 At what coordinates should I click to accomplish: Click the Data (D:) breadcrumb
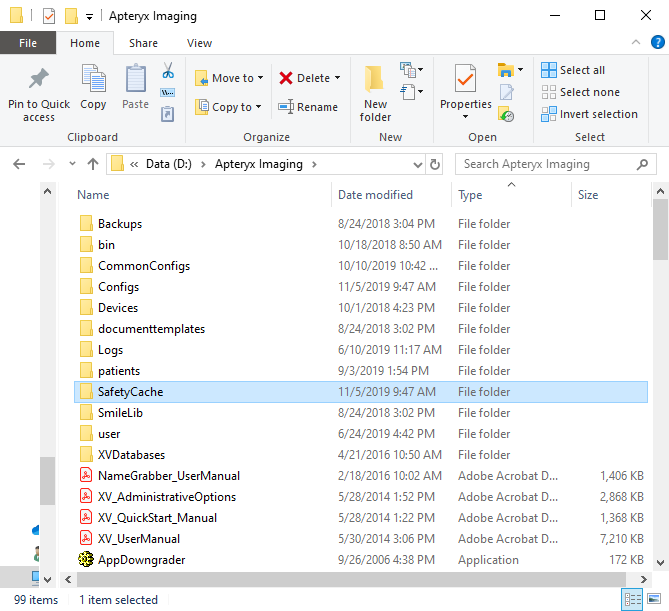169,164
